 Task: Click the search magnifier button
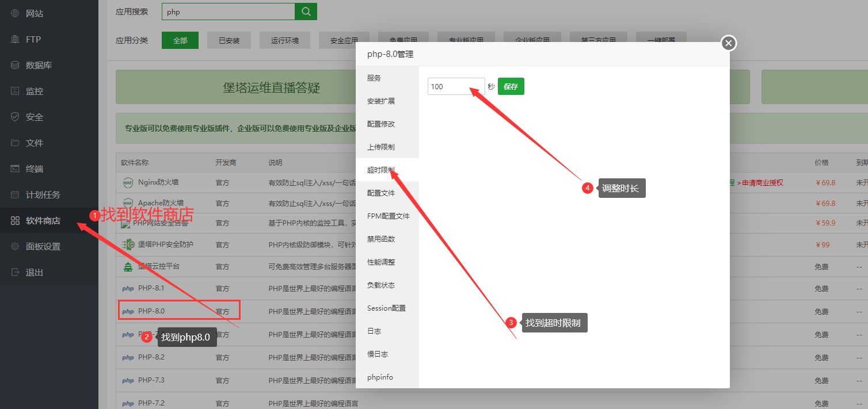pos(306,12)
